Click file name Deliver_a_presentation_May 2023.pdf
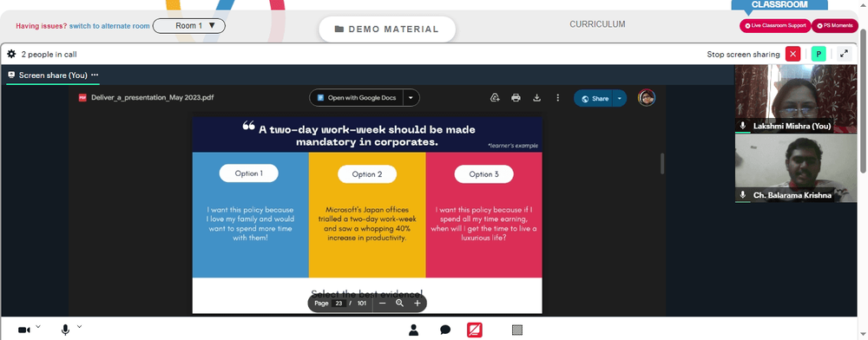The image size is (868, 340). (x=152, y=98)
